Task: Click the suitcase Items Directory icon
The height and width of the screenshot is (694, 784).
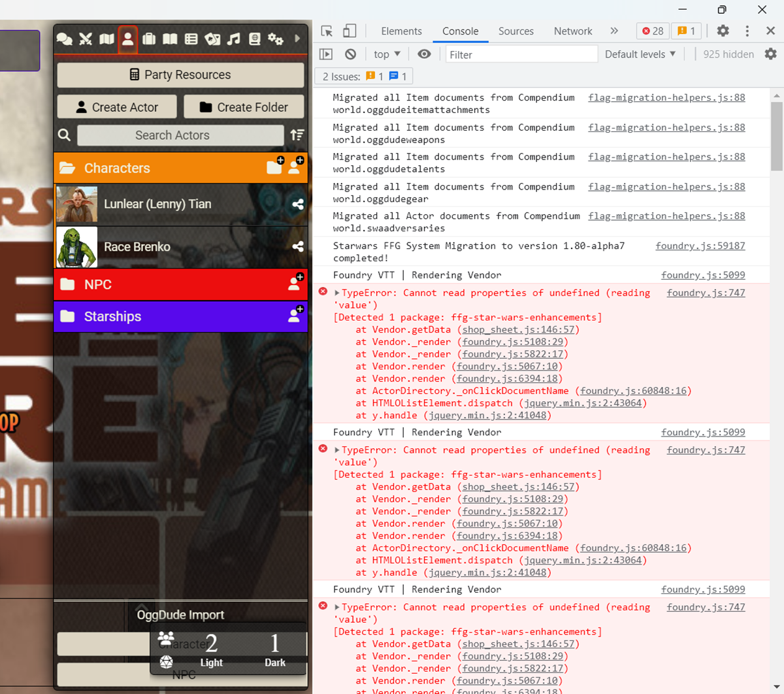Action: tap(148, 39)
